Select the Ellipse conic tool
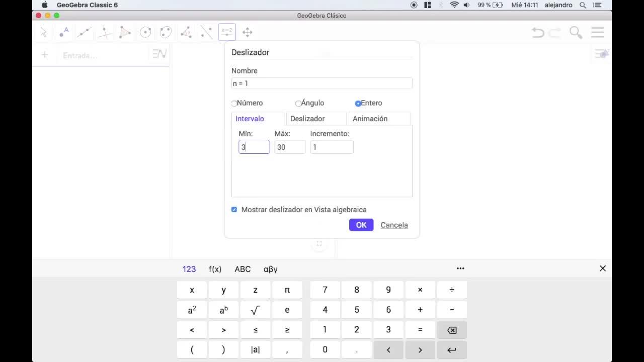Viewport: 644px width, 362px height. click(x=166, y=32)
